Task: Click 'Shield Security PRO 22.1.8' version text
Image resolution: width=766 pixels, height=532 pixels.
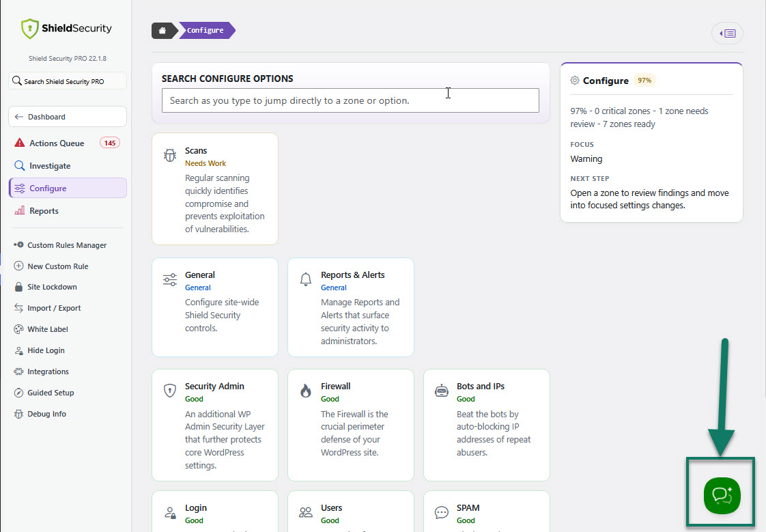Action: (x=68, y=58)
